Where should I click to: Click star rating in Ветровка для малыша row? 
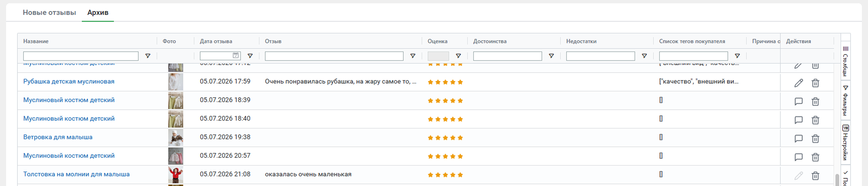(445, 138)
